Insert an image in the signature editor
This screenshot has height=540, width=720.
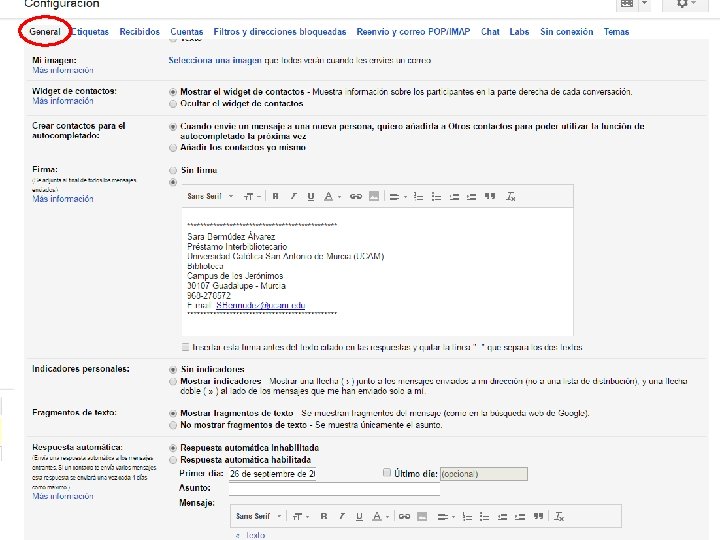374,197
